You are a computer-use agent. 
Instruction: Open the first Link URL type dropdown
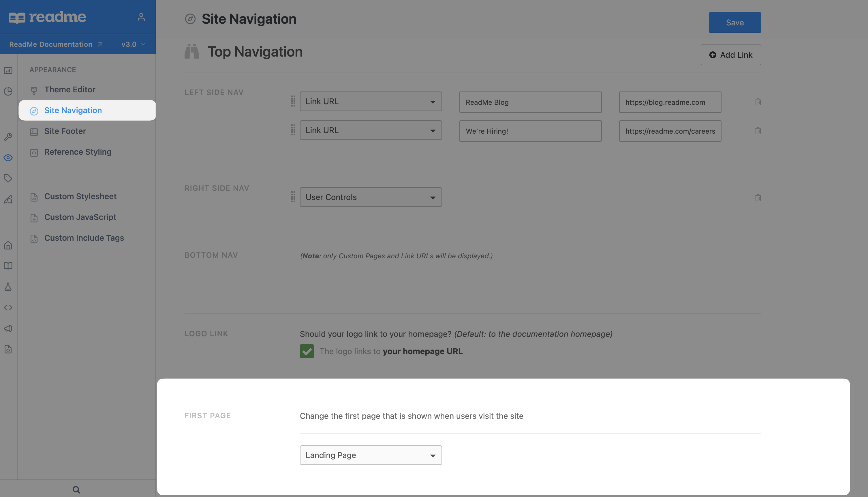pos(371,101)
